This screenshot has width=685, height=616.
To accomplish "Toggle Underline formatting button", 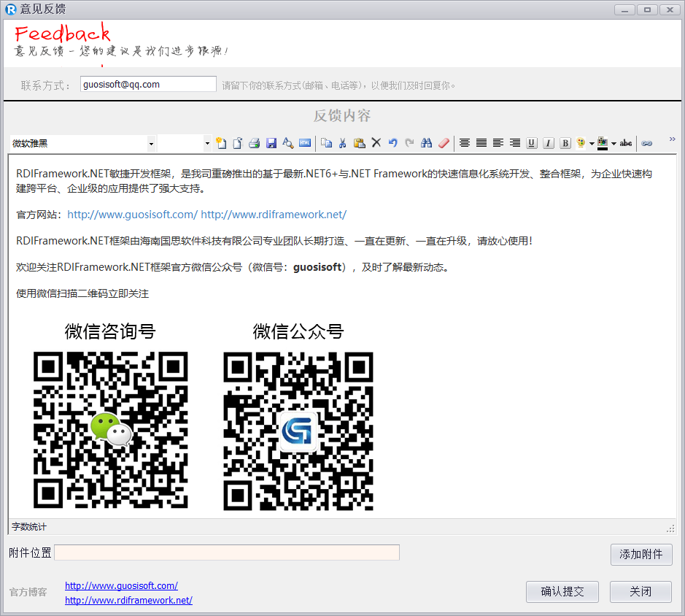I will tap(532, 144).
